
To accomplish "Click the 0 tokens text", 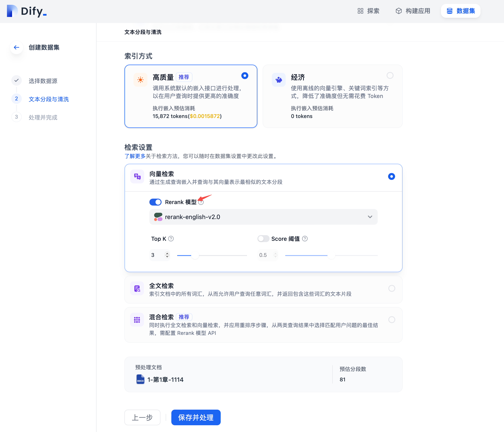I will [302, 116].
